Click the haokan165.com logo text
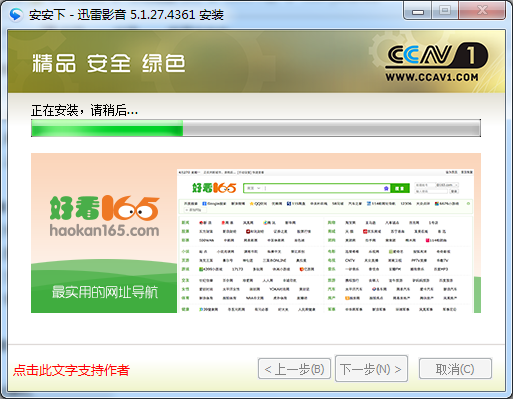 [x=104, y=230]
